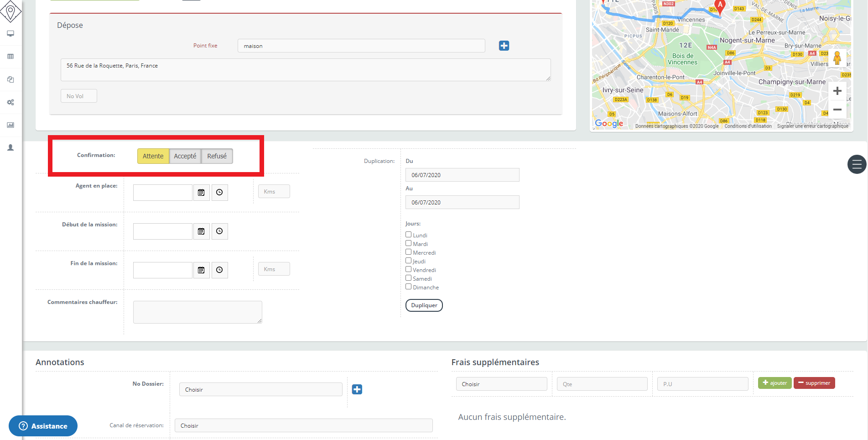Select the Refusé confirmation option

pyautogui.click(x=217, y=156)
